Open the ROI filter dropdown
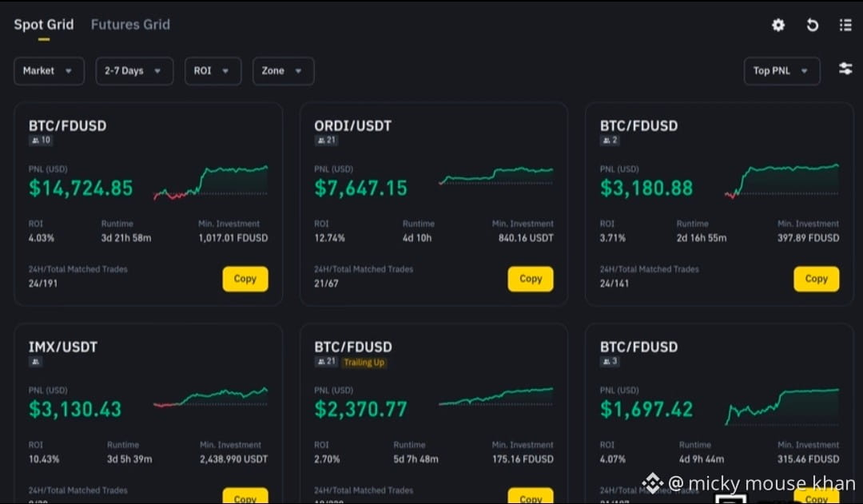 pyautogui.click(x=213, y=71)
